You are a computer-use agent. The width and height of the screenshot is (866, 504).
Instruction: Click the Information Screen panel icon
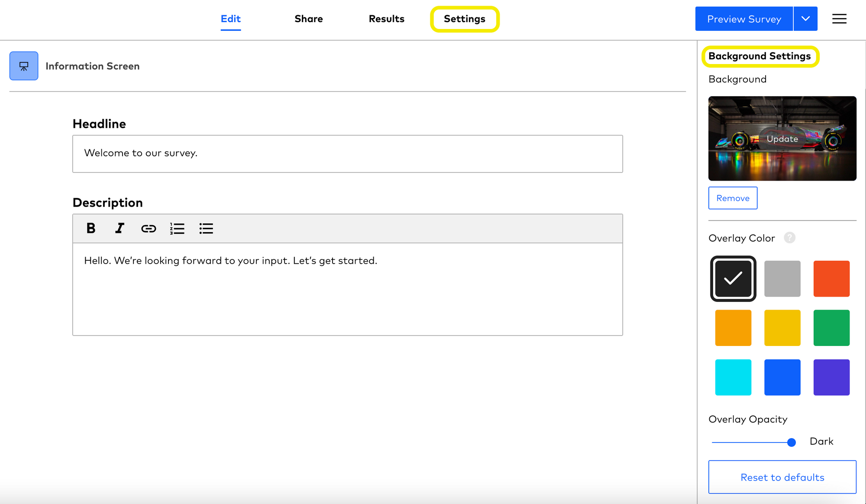click(x=23, y=65)
